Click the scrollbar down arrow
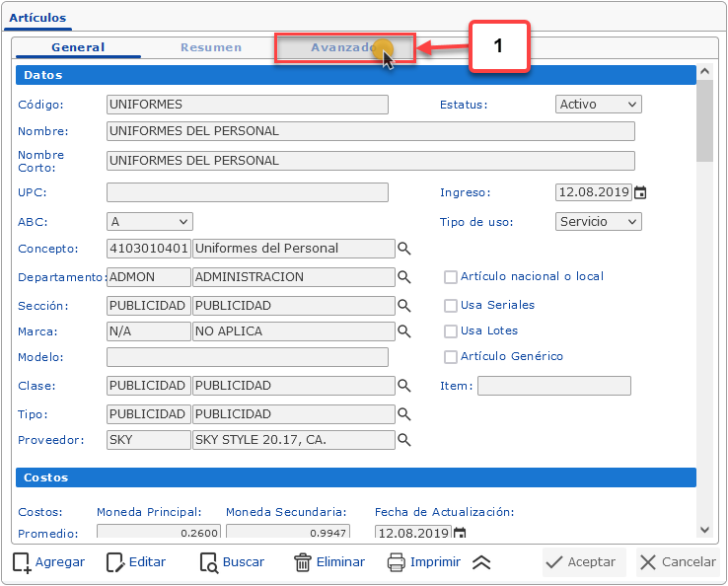728x586 pixels. [x=704, y=530]
